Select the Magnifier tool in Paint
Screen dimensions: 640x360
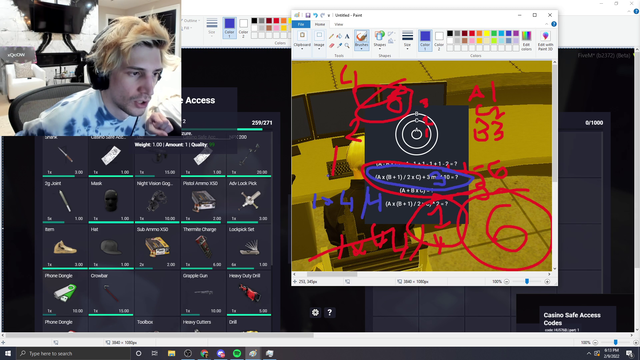[x=347, y=45]
